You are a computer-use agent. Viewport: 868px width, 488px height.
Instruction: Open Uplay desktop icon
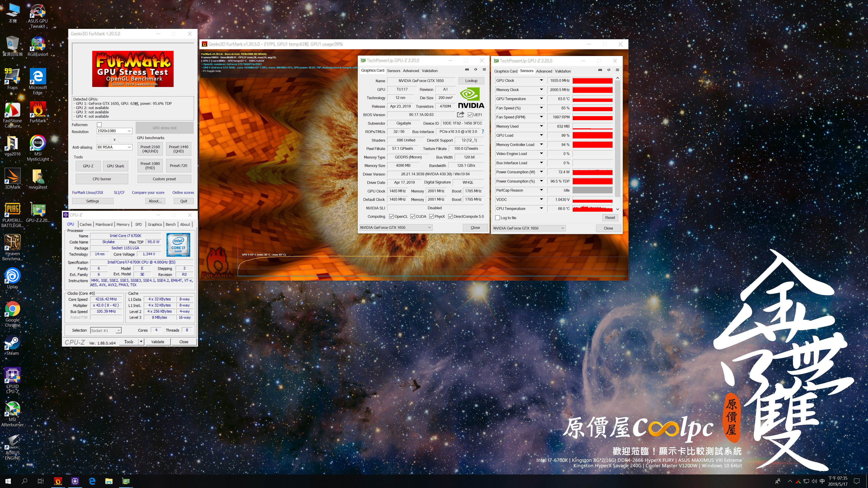tap(12, 278)
